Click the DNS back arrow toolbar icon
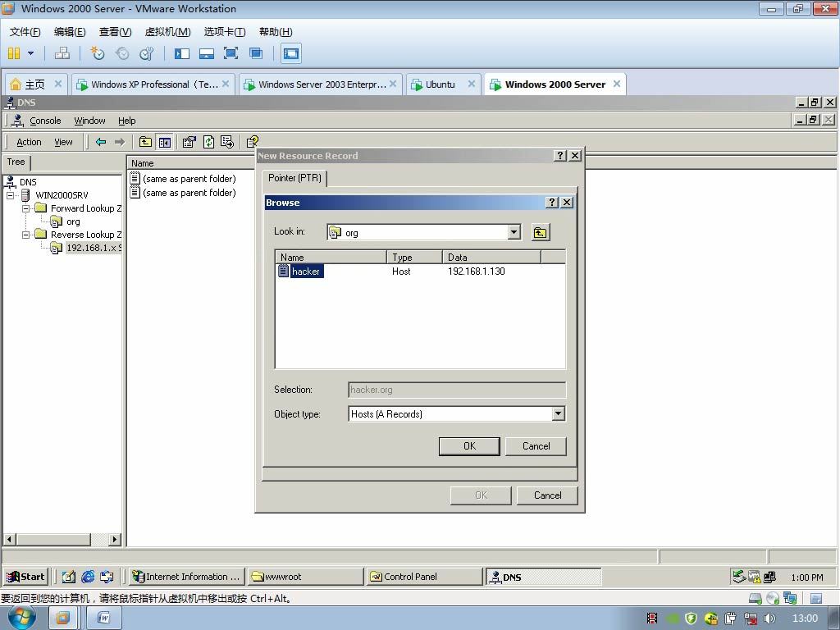 pos(101,142)
